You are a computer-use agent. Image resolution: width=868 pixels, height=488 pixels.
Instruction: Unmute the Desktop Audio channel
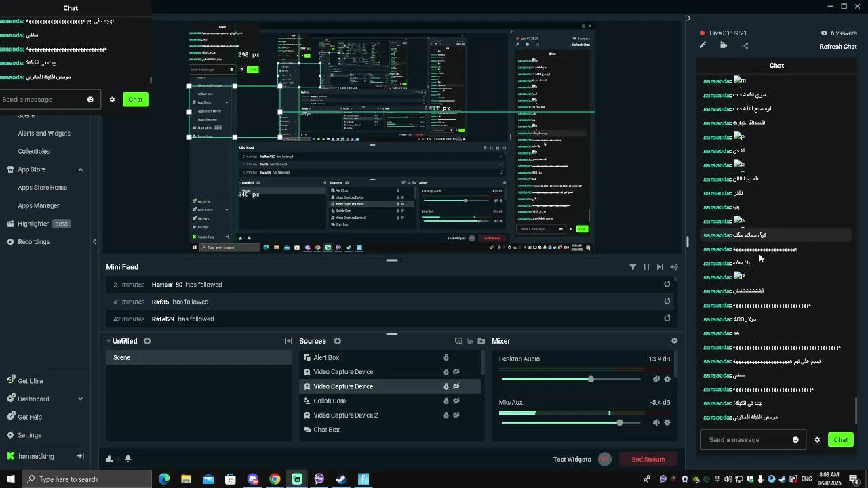(x=656, y=380)
